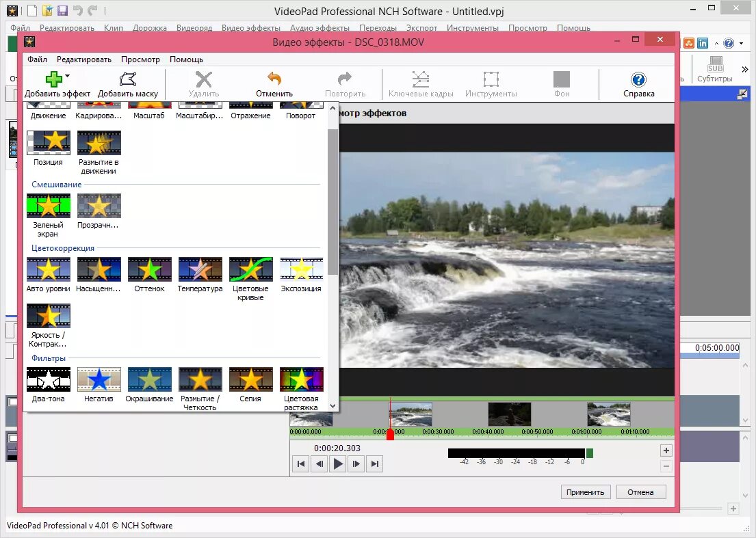Select the Temperature (Температура) effect
Screen dimensions: 756x538
click(200, 275)
